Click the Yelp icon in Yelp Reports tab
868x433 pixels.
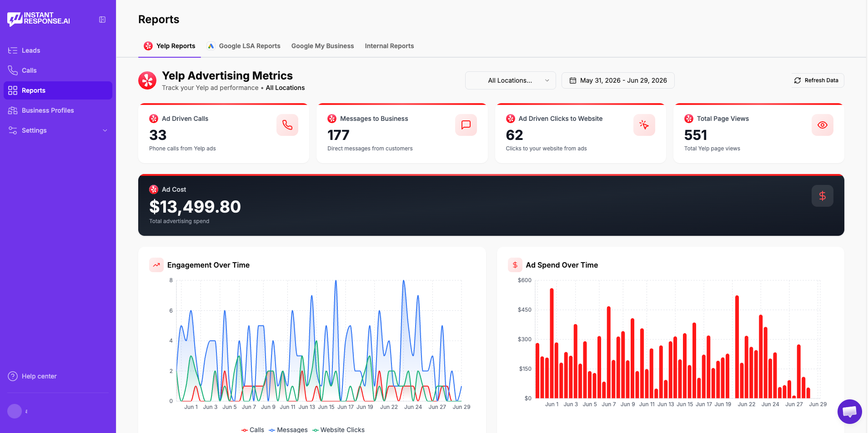pos(148,46)
